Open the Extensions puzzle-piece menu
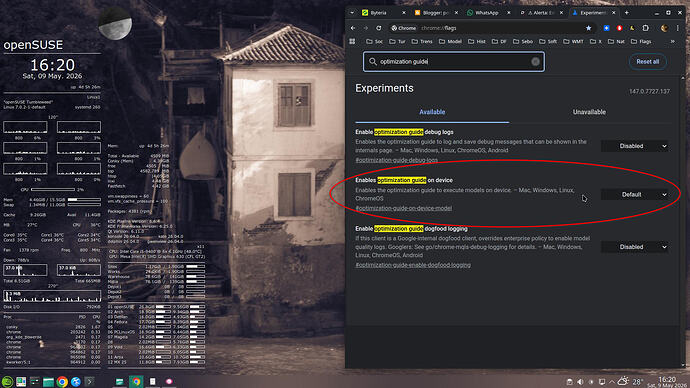690x388 pixels. point(646,28)
